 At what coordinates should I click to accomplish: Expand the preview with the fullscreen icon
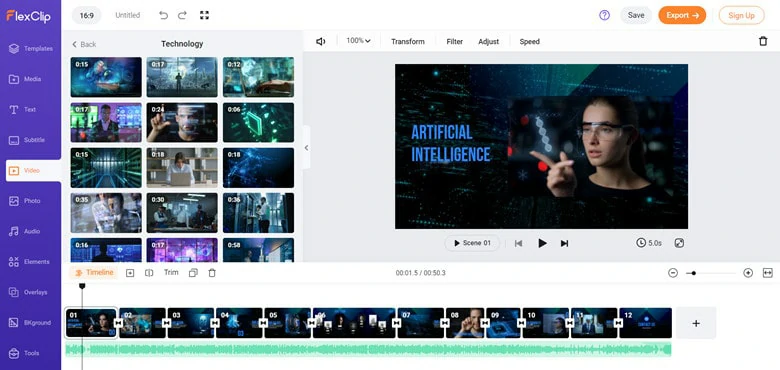click(x=680, y=243)
